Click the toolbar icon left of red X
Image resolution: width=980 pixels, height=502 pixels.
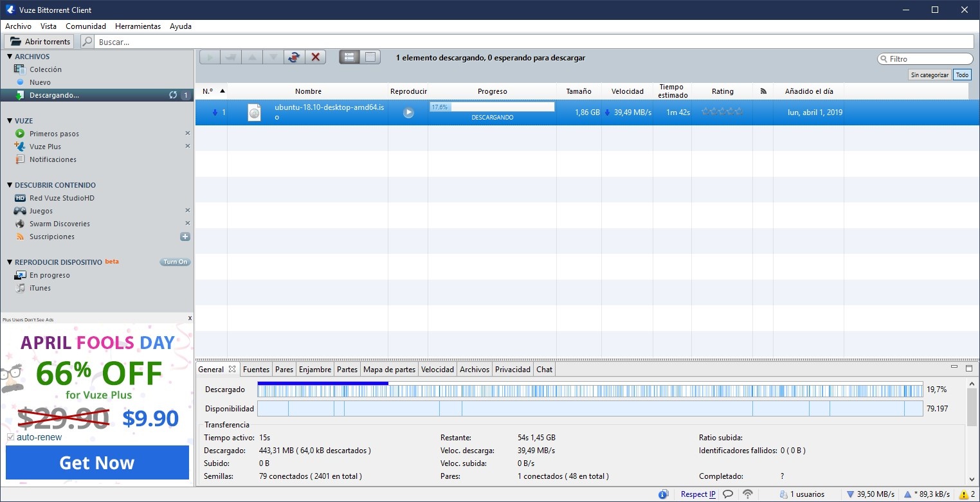click(x=294, y=57)
